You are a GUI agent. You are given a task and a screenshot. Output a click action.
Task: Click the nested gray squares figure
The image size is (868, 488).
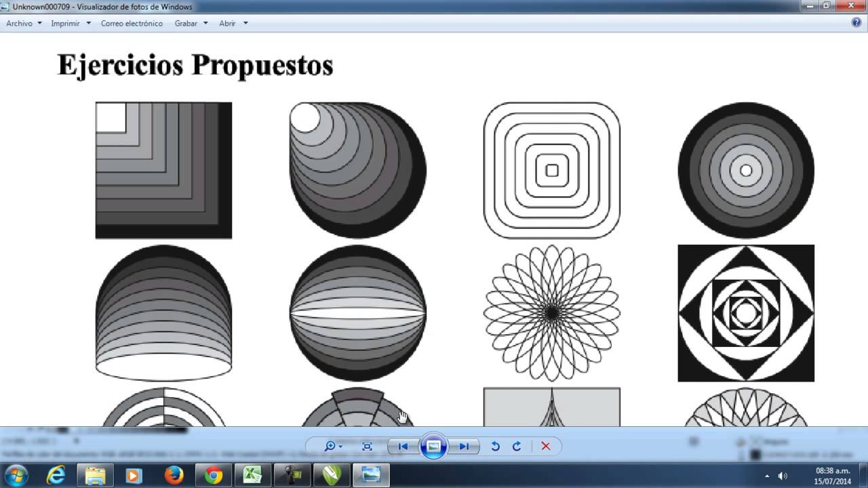[163, 170]
